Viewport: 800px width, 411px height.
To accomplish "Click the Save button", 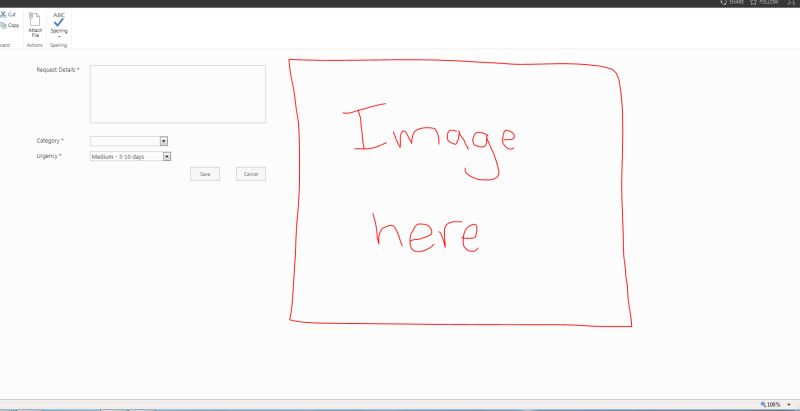I will point(205,174).
